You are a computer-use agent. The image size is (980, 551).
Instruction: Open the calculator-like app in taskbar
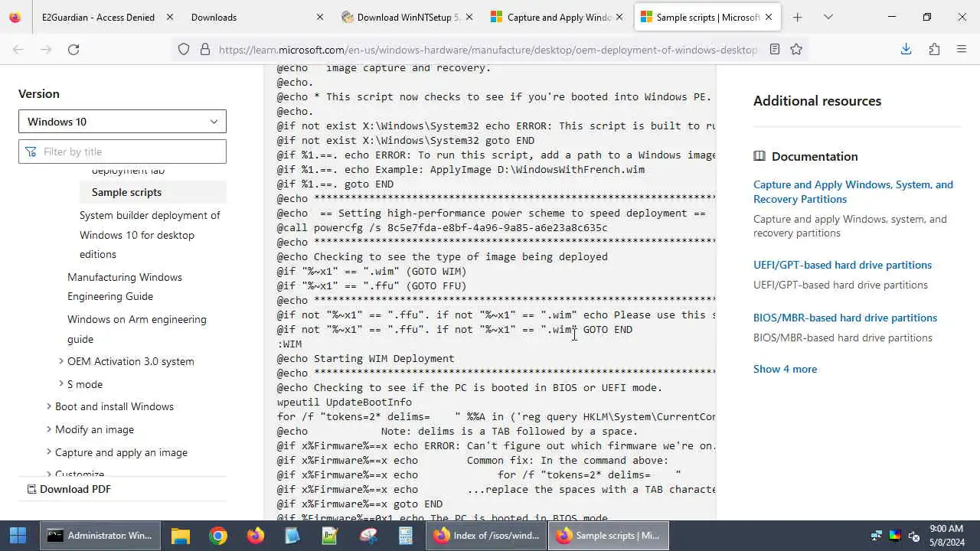(405, 536)
